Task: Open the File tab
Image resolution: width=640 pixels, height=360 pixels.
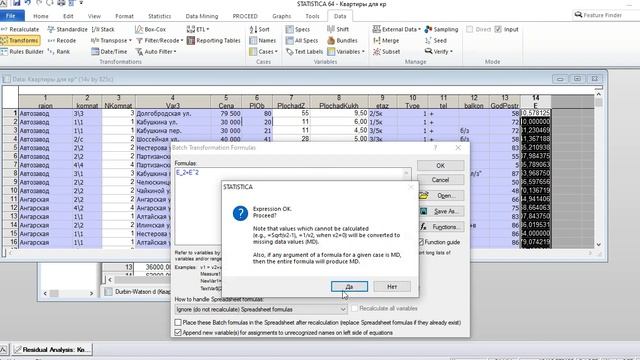Action: [11, 16]
